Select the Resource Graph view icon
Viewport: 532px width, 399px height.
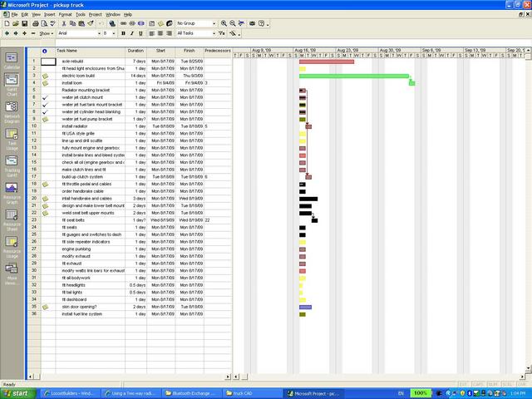(x=12, y=188)
